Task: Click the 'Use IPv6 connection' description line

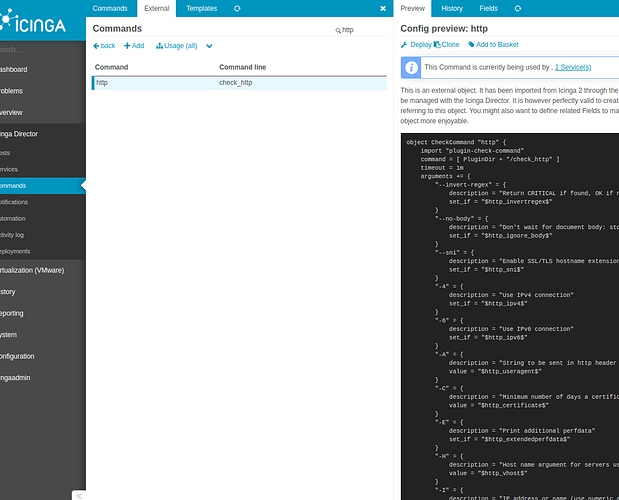Action: tap(511, 329)
